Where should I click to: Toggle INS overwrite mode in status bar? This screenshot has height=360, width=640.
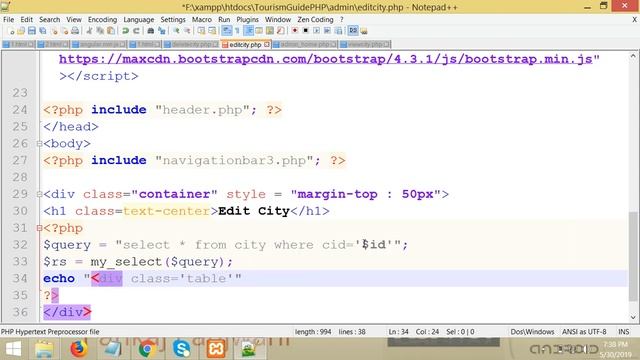coord(624,332)
